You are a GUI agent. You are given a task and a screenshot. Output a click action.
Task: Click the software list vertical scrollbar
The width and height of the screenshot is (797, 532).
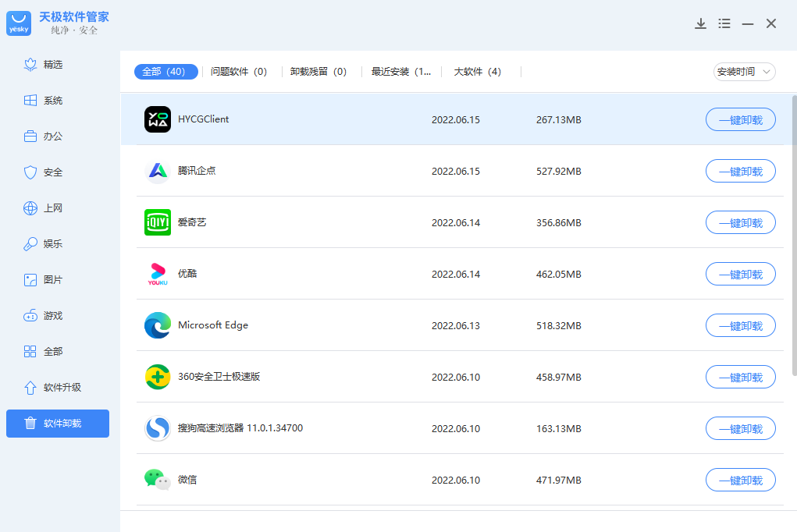click(x=795, y=236)
